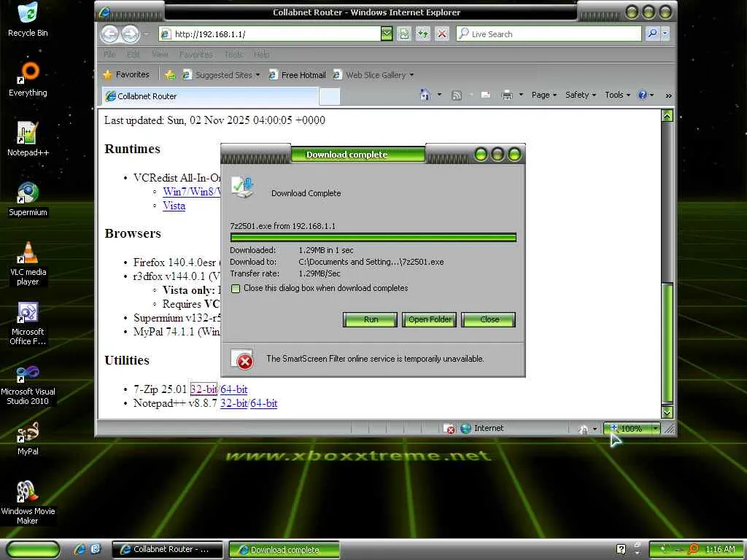Screen dimensions: 747x560
Task: Click the Download Complete dialog icon
Action: click(x=242, y=187)
